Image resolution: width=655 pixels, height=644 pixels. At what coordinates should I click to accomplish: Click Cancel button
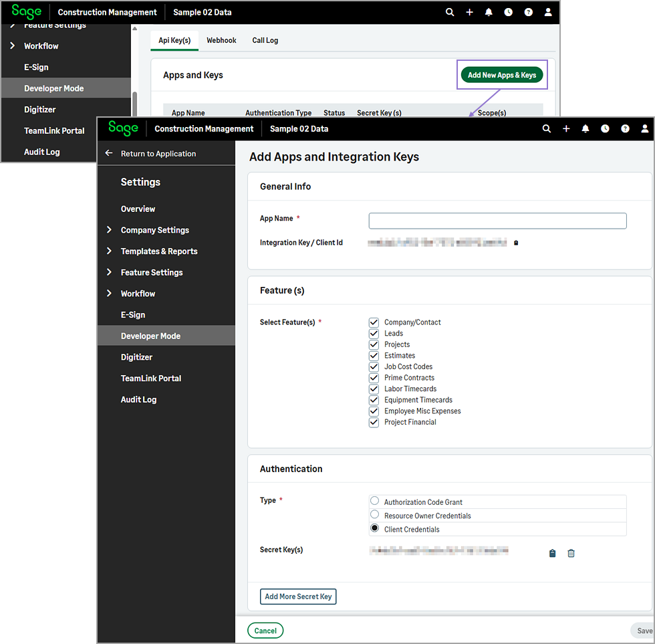coord(265,631)
